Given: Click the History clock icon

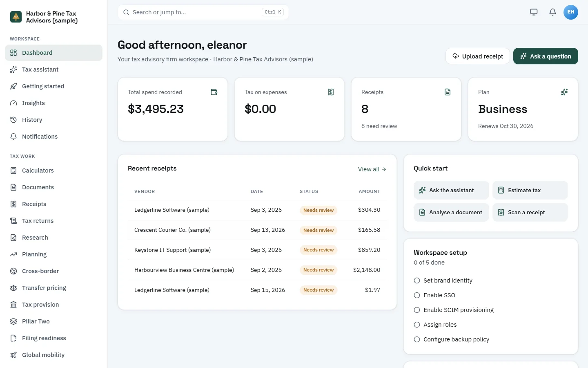Looking at the screenshot, I should [13, 120].
